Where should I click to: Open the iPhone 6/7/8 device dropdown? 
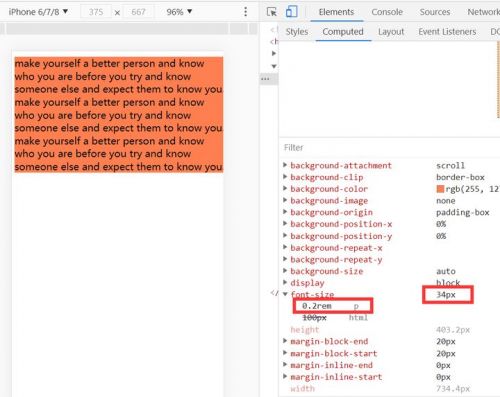[x=38, y=12]
